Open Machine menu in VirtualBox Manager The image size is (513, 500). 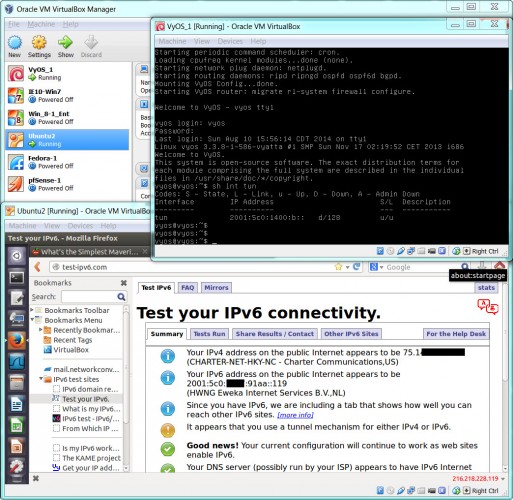pos(41,24)
